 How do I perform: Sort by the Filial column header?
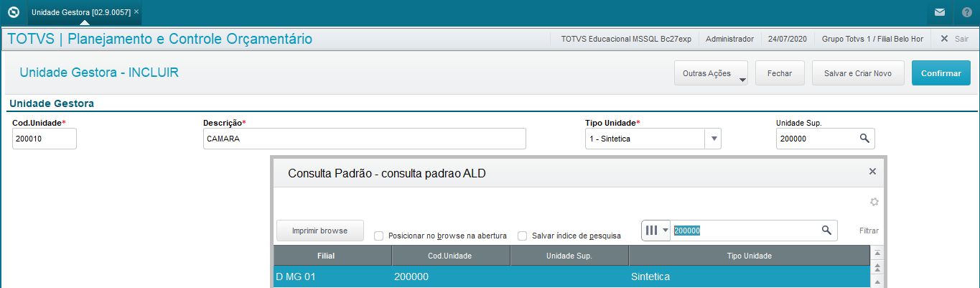tap(332, 256)
